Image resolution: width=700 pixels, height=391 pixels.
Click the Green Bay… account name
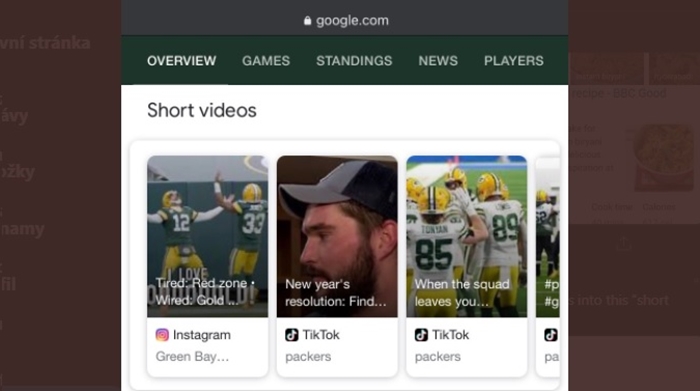click(x=192, y=357)
